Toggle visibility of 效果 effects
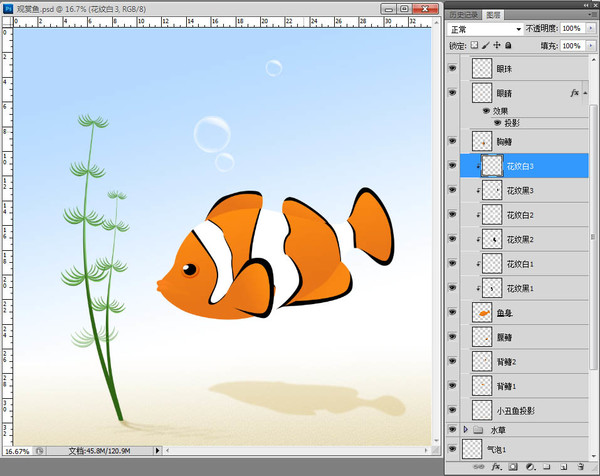 (486, 111)
